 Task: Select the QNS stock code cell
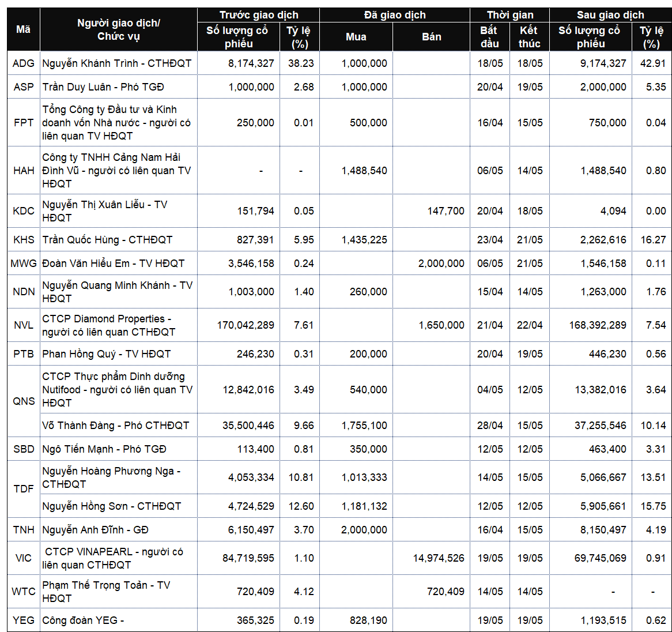[24, 401]
